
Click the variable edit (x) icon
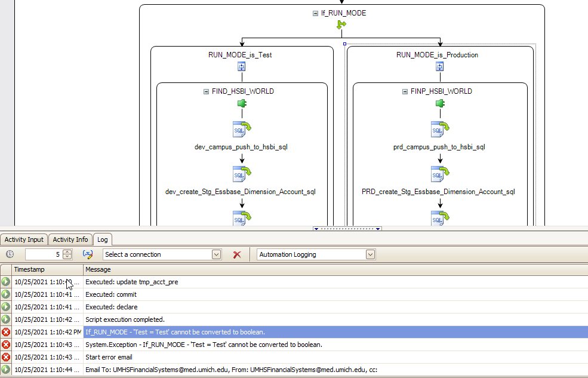87,254
